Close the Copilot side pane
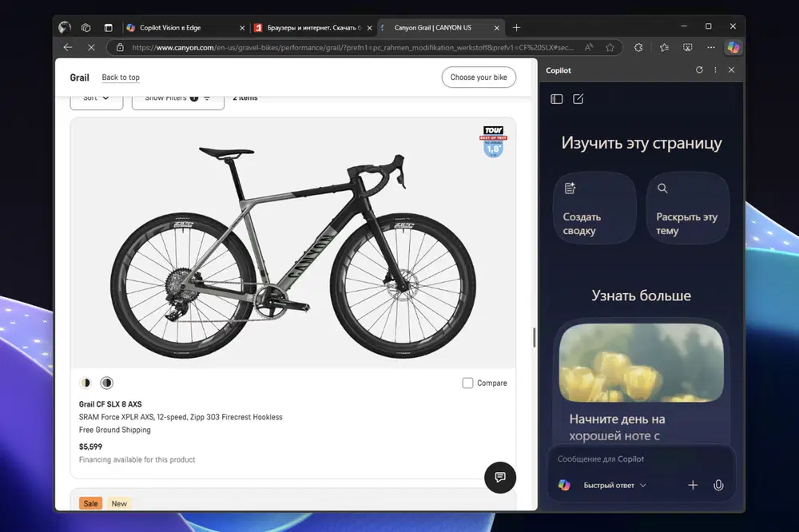The height and width of the screenshot is (532, 799). coord(731,69)
